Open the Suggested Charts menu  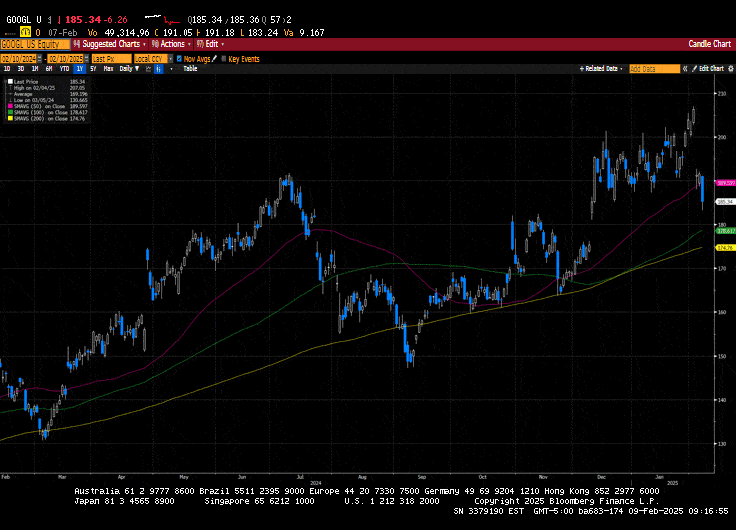112,44
